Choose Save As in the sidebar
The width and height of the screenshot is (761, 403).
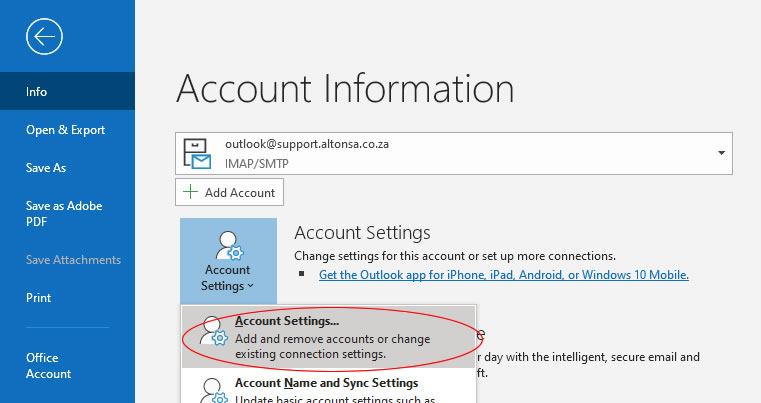coord(46,168)
